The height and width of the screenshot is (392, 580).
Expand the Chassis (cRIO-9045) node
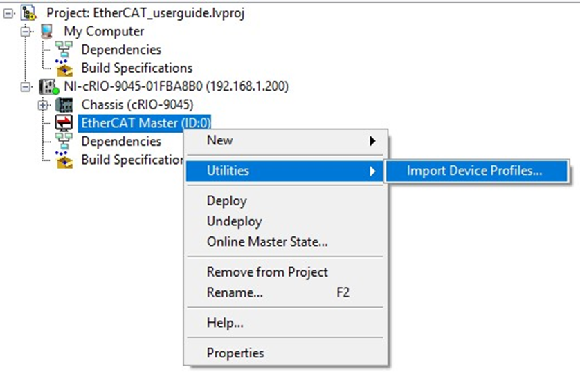[43, 105]
